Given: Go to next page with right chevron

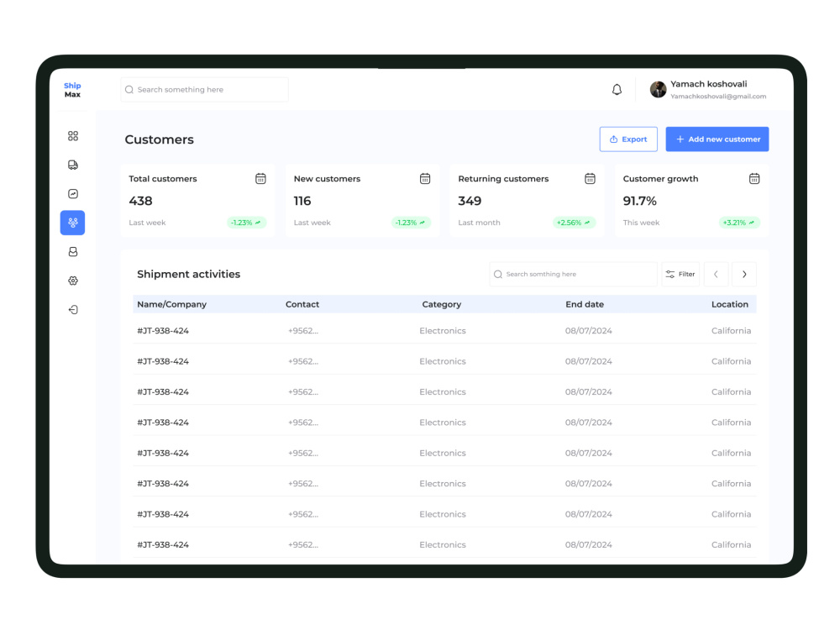Looking at the screenshot, I should click(x=744, y=274).
